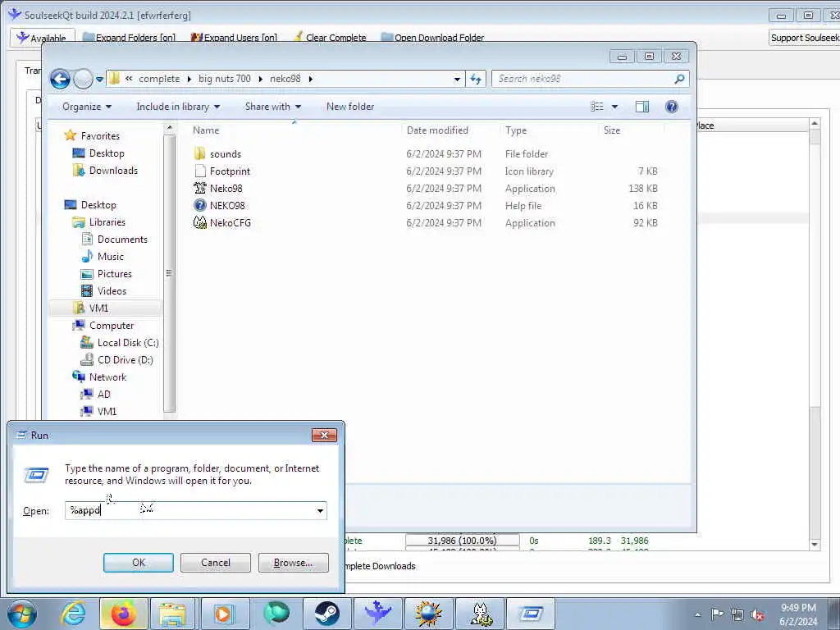Click the Available status button in Soulseek
840x630 pixels.
click(x=41, y=38)
